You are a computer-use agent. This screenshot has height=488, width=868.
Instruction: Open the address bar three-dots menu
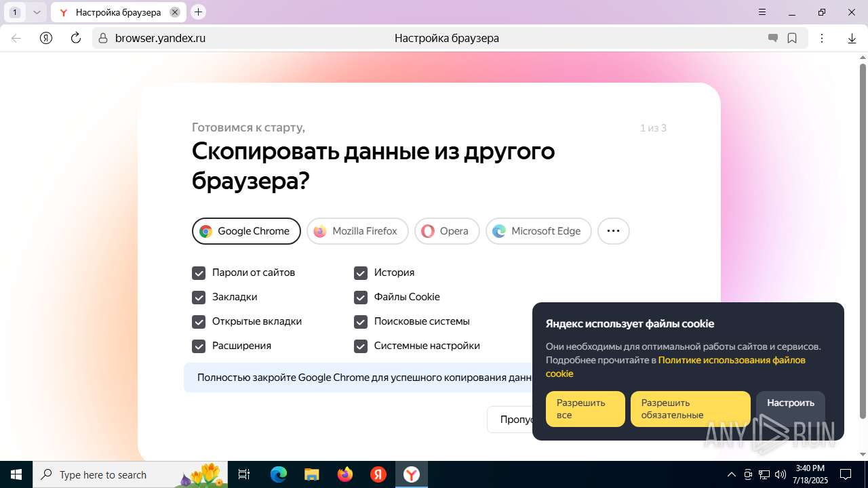click(x=822, y=38)
